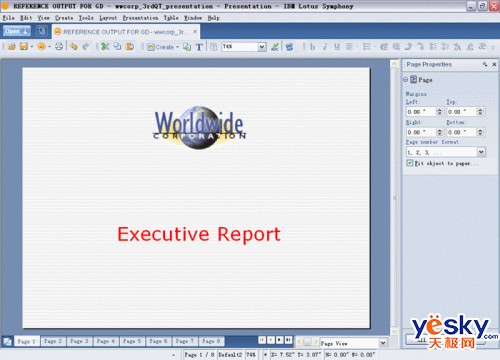Open the Help menu
The image size is (500, 360).
pos(213,18)
